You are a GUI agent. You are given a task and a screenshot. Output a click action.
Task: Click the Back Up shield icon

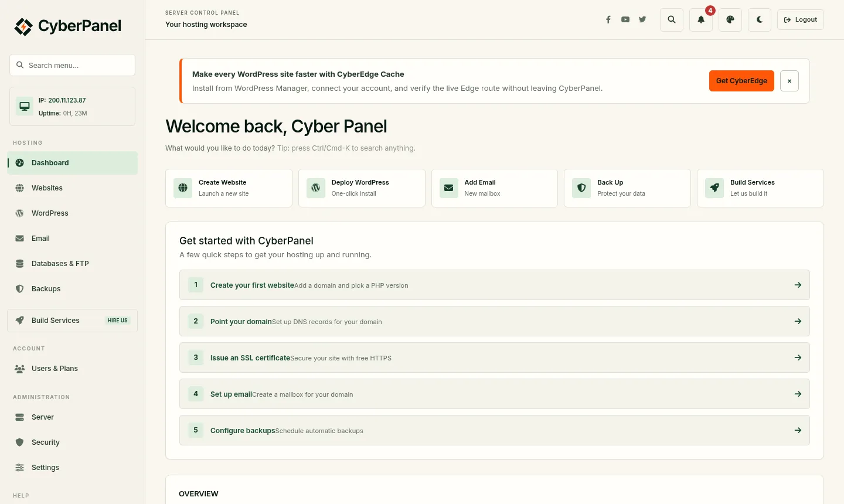coord(581,188)
